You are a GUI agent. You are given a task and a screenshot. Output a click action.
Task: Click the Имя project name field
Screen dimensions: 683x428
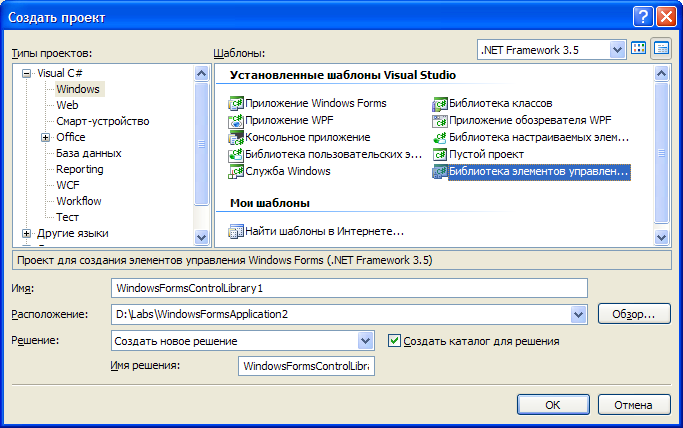point(349,288)
